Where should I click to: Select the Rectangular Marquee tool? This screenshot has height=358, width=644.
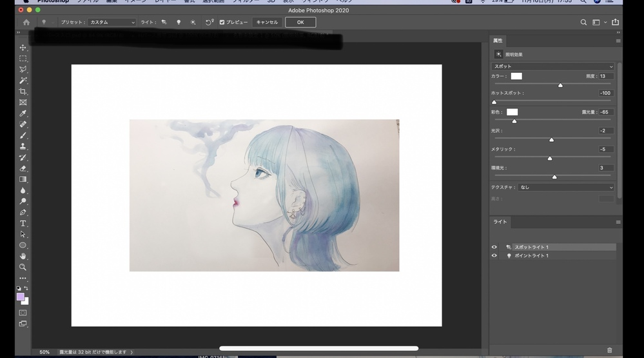[x=23, y=59]
